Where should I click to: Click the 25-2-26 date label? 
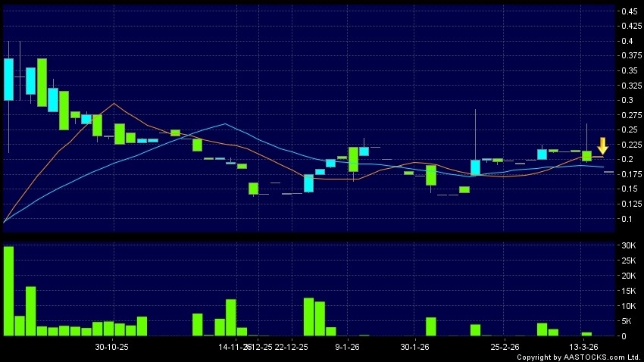pyautogui.click(x=505, y=346)
